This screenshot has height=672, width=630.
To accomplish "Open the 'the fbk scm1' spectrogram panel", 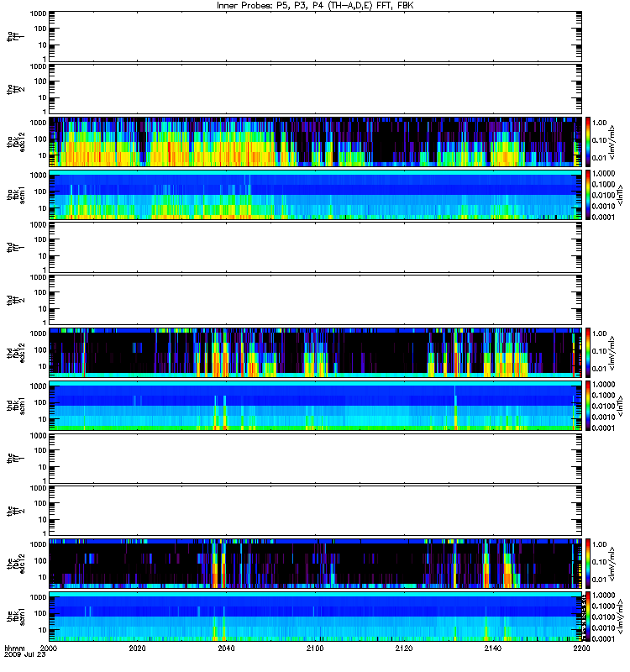I will [x=315, y=617].
